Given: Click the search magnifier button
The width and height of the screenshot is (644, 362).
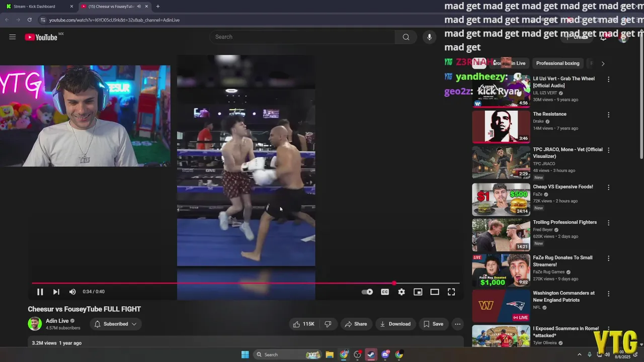Looking at the screenshot, I should click(x=406, y=37).
